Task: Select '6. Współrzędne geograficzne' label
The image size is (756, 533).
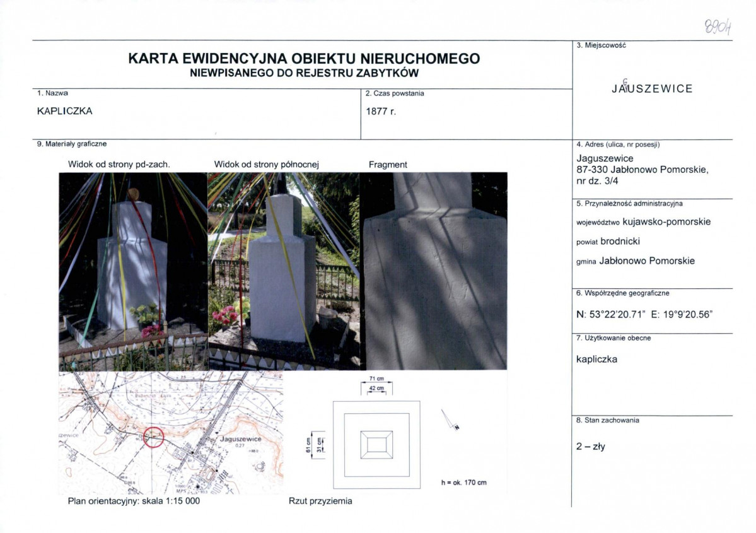Action: click(623, 293)
